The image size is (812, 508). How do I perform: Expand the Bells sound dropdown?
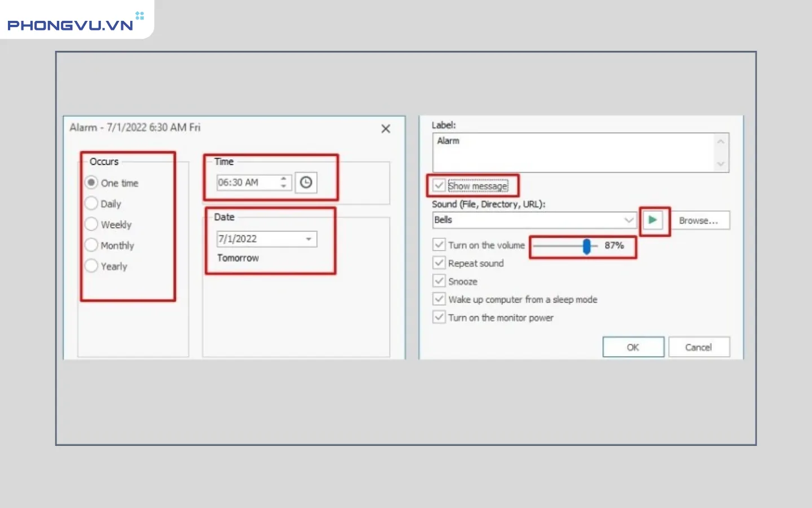(629, 220)
